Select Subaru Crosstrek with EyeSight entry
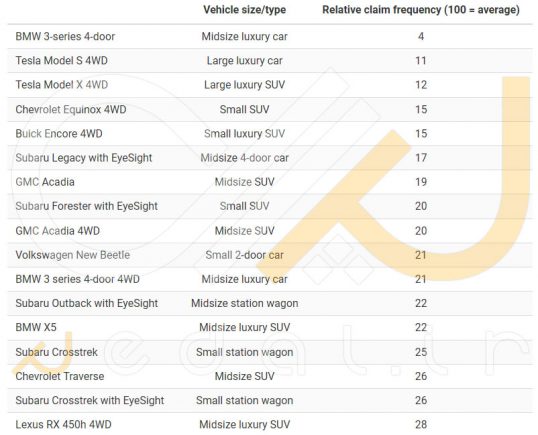 90,400
